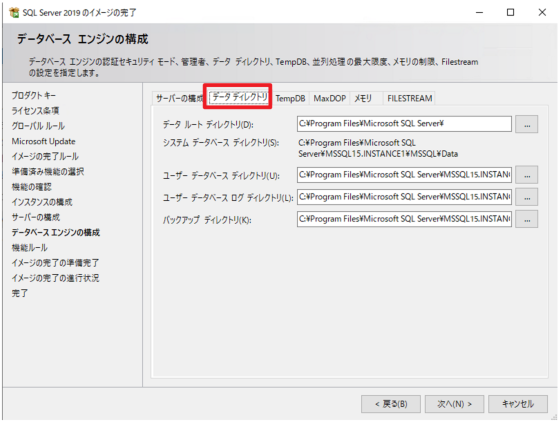
Task: Select プロダクト キー step in sidebar
Action: point(34,95)
